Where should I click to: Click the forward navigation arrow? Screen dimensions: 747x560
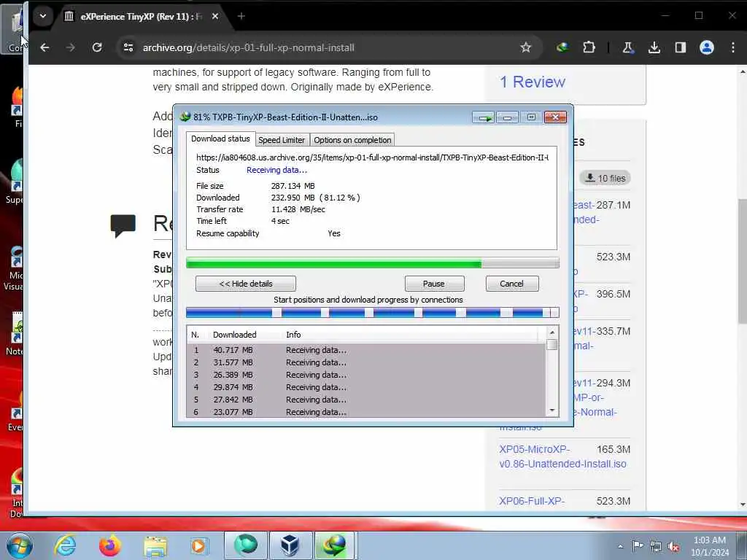pyautogui.click(x=71, y=47)
